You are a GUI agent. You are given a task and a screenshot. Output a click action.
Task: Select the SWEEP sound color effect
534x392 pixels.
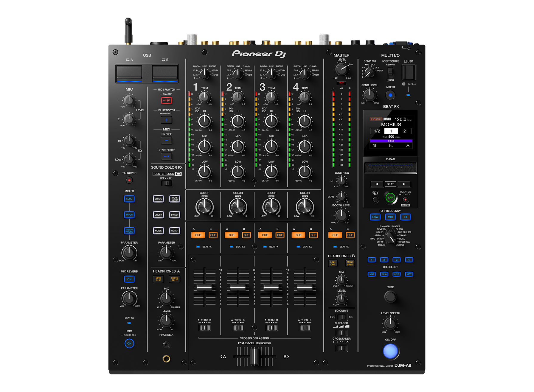175,215
